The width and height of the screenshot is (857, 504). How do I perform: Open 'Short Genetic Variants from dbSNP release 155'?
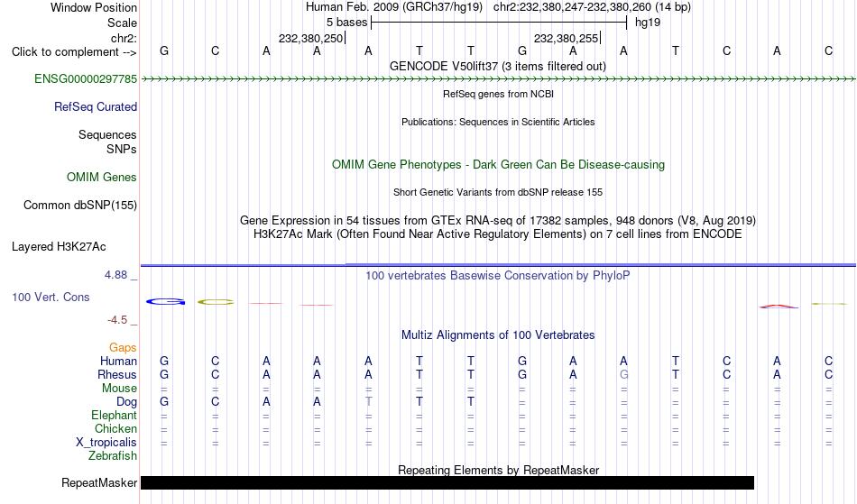tap(498, 192)
